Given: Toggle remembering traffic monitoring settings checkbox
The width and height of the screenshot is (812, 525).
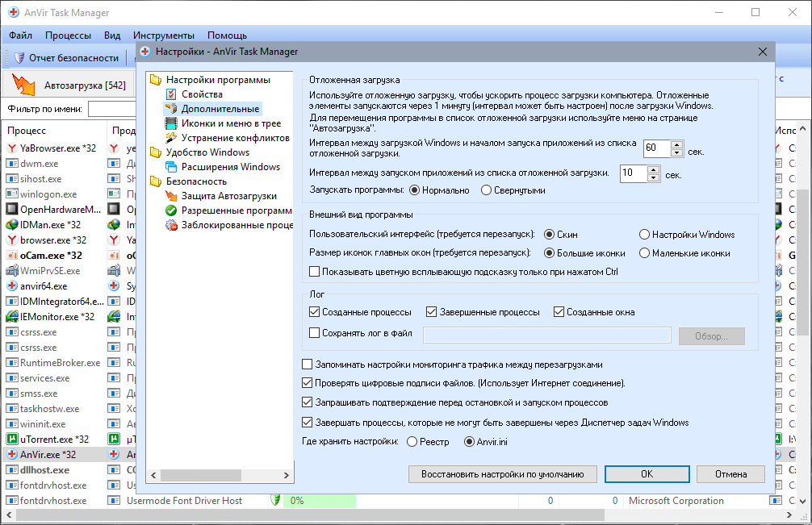Looking at the screenshot, I should 307,365.
